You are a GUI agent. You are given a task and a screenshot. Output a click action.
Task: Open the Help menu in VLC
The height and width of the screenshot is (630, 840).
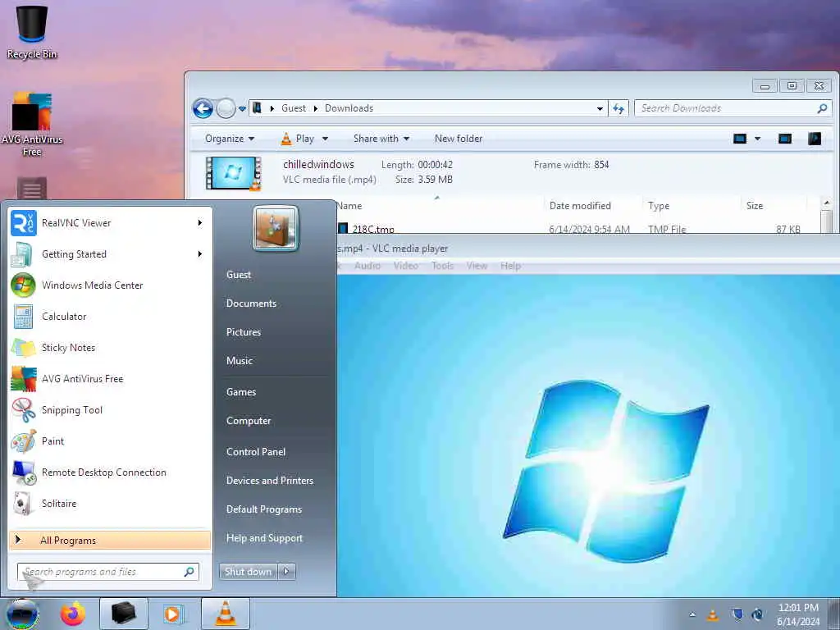tap(510, 266)
